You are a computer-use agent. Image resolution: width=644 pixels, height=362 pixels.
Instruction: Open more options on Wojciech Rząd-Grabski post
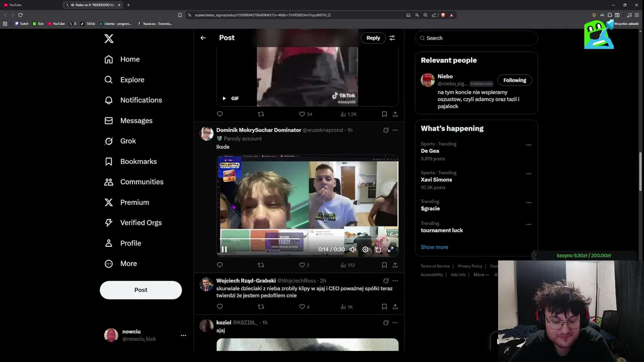tap(395, 281)
